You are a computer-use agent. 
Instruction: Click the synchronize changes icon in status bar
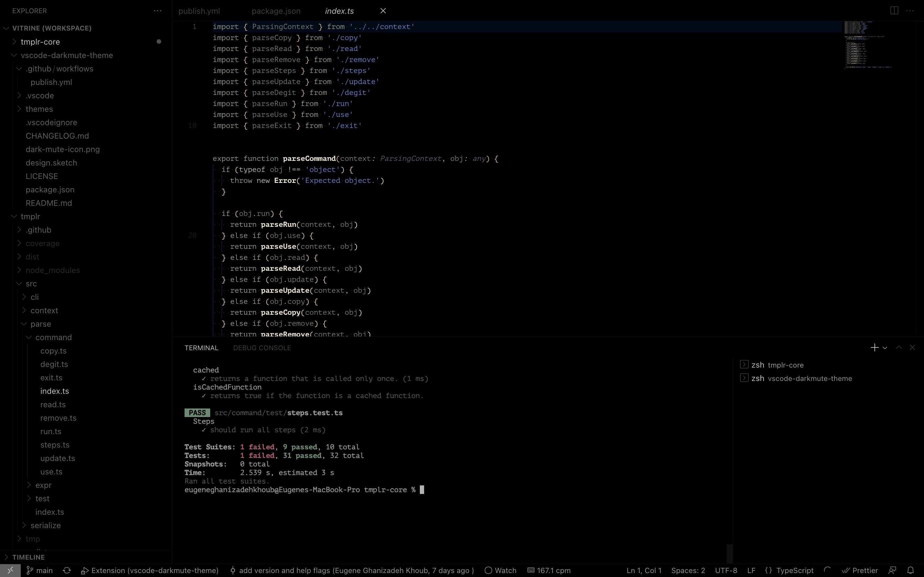67,571
